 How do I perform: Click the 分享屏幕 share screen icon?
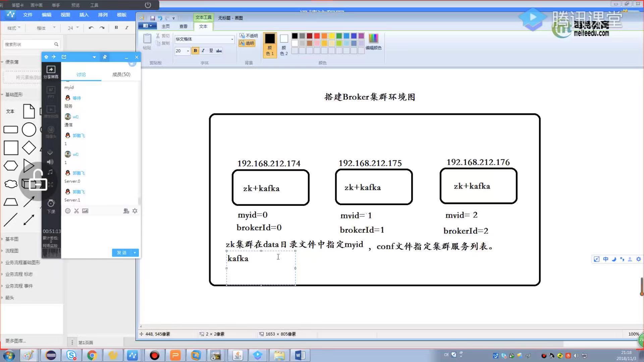[x=51, y=72]
